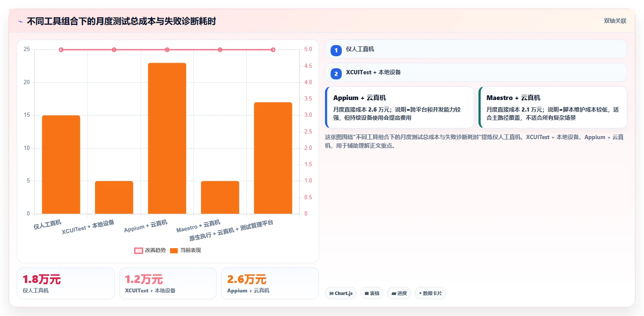Image resolution: width=644 pixels, height=316 pixels.
Task: Click the trend line point above last bar
Action: (x=273, y=50)
